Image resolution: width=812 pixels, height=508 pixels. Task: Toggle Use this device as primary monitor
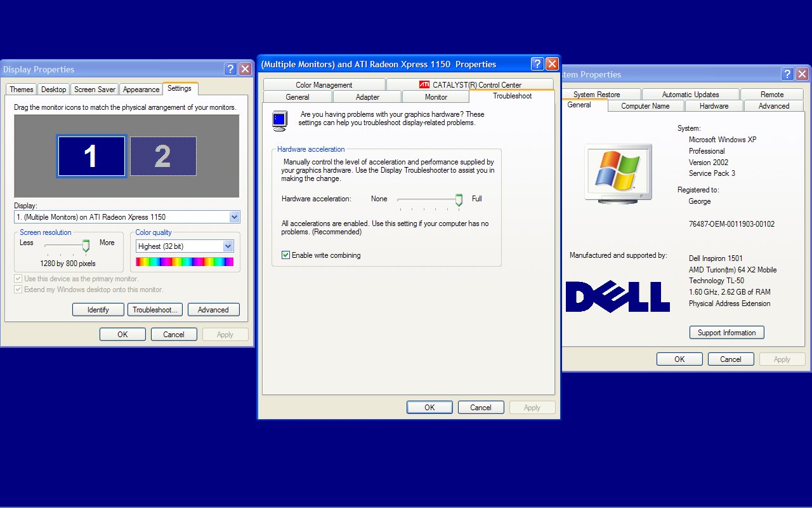coord(18,279)
